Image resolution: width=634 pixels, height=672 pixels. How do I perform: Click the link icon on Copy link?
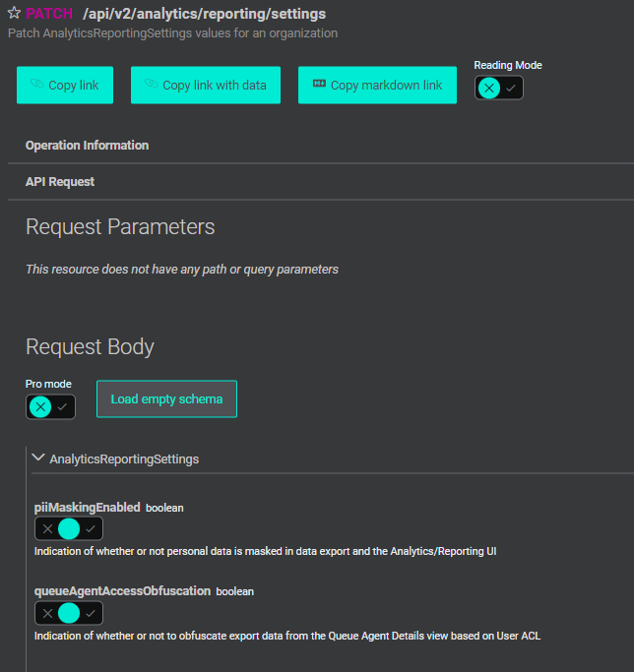(37, 85)
